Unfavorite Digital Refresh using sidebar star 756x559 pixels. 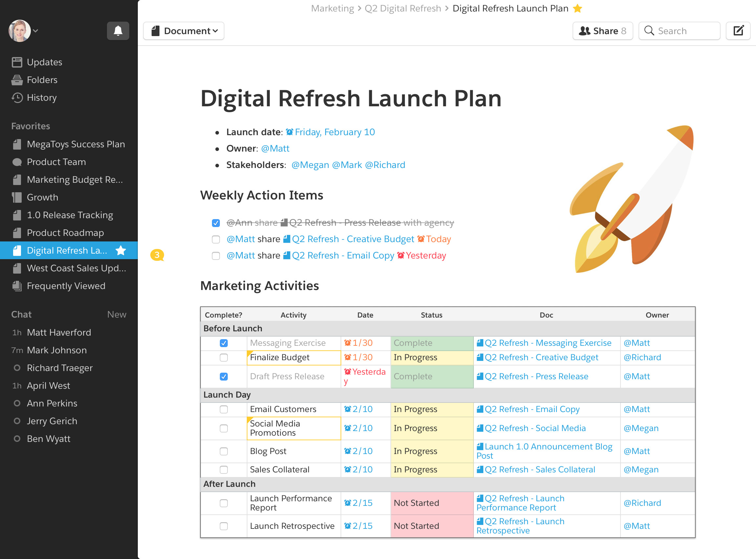pos(121,250)
